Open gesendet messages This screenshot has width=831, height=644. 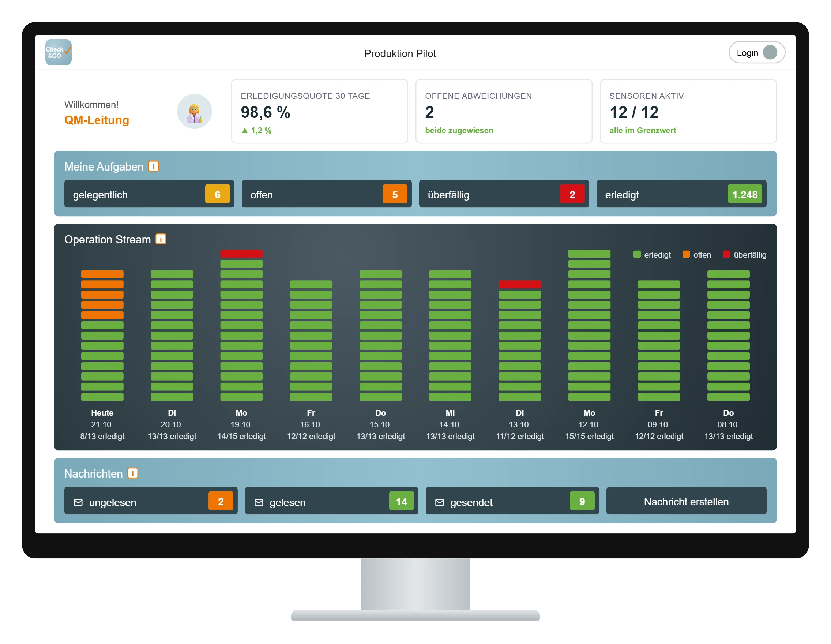click(512, 501)
